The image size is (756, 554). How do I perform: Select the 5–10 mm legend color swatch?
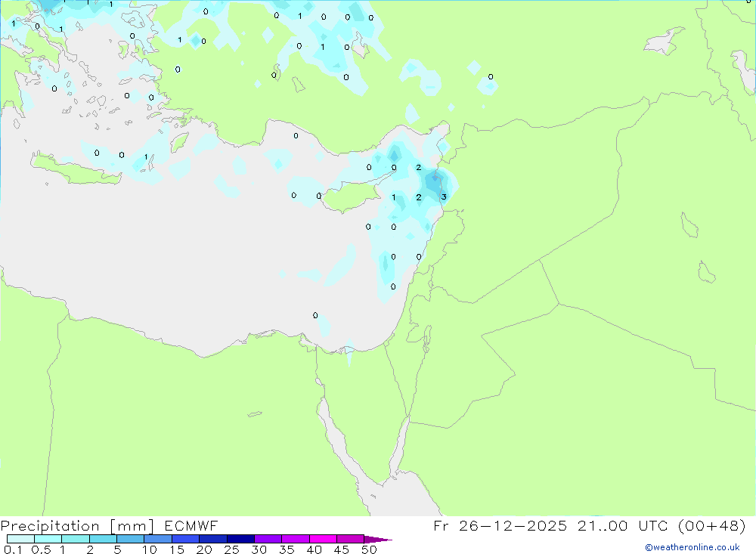pyautogui.click(x=131, y=539)
